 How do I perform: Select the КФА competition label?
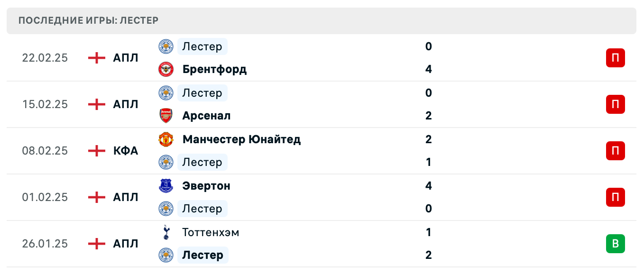click(125, 151)
